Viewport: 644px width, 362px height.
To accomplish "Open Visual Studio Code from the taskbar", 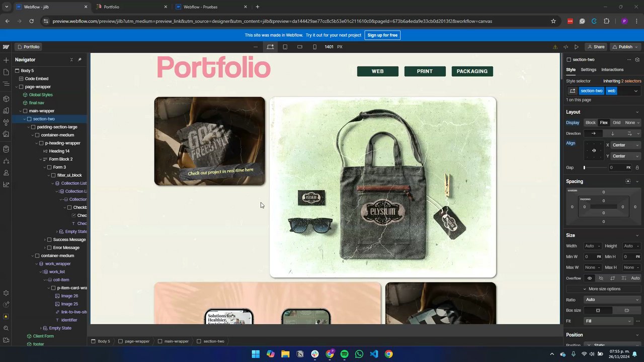I will coord(374,354).
